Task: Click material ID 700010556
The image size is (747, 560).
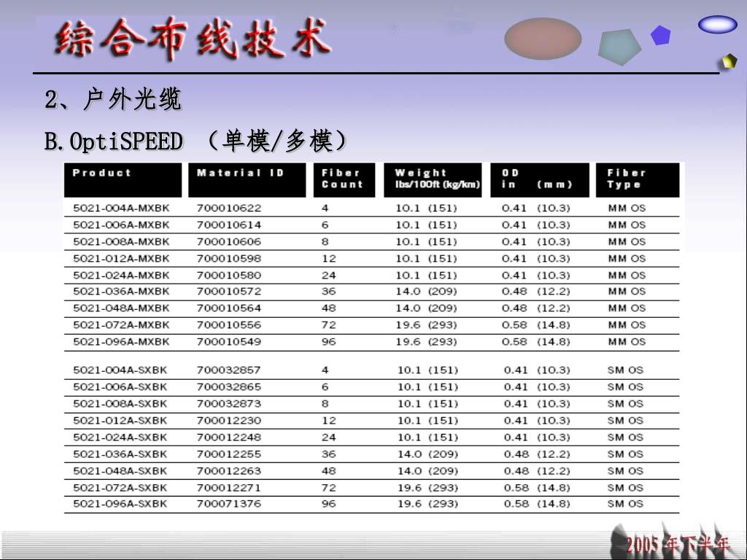Action: (x=229, y=324)
